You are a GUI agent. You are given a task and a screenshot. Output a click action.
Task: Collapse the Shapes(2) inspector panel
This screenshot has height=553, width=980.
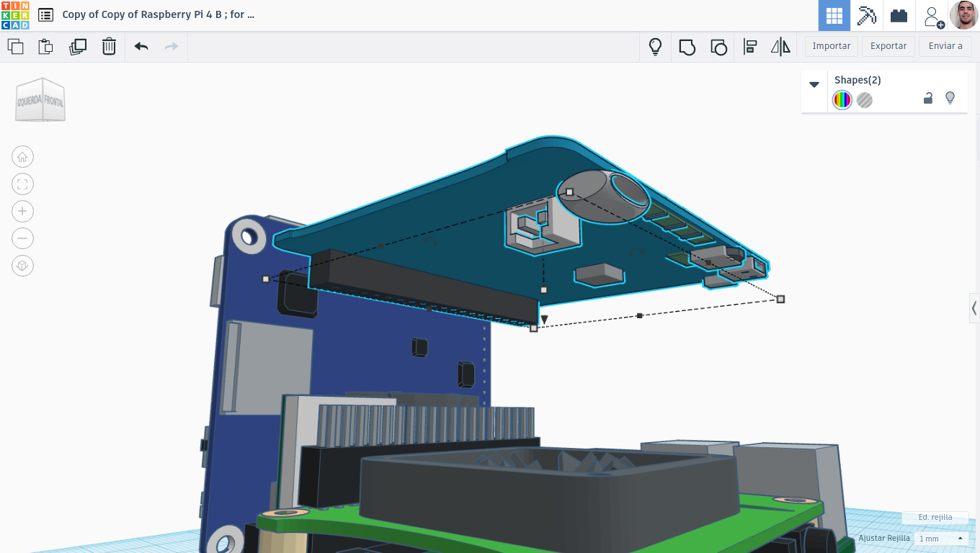pyautogui.click(x=814, y=84)
